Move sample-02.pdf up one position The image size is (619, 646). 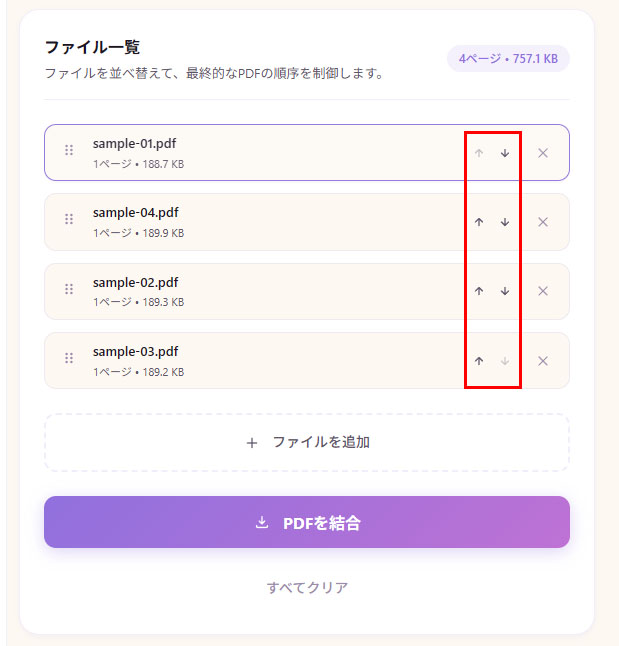[479, 291]
